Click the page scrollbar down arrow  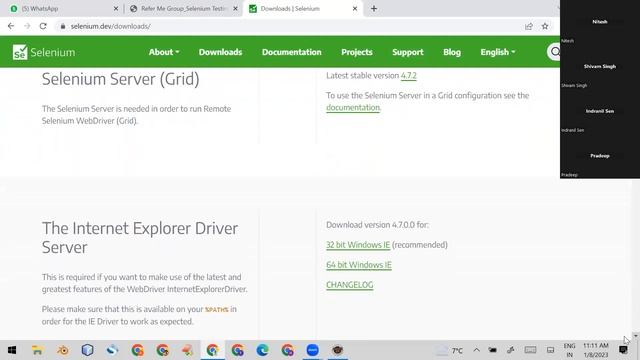[x=636, y=336]
